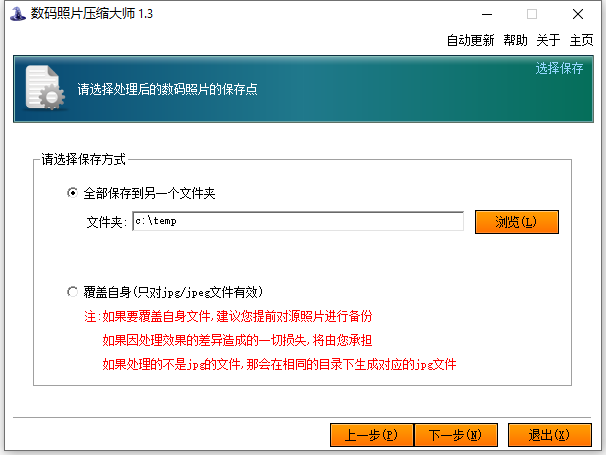Open the 关于 menu item
Screen dimensions: 606x455
[548, 40]
